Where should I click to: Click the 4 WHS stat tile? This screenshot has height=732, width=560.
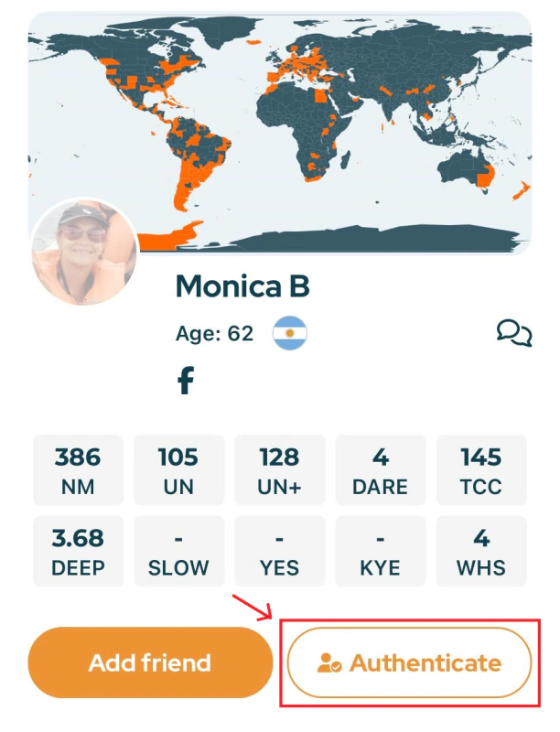click(x=481, y=552)
